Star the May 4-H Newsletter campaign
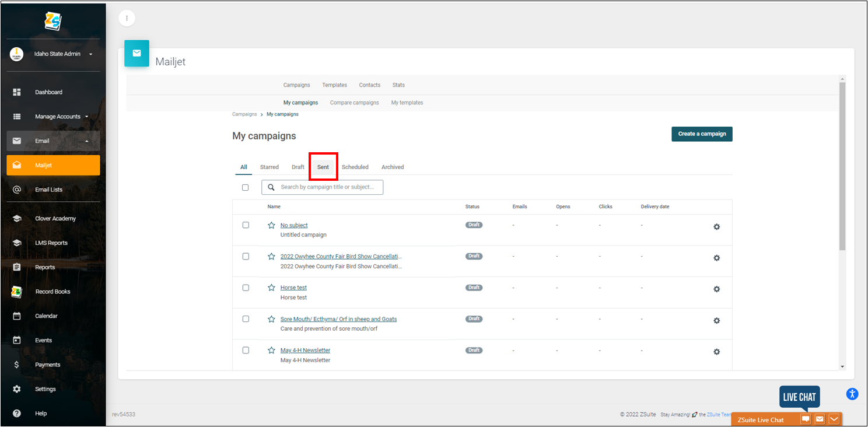Screen dimensions: 868x427 tap(271, 350)
